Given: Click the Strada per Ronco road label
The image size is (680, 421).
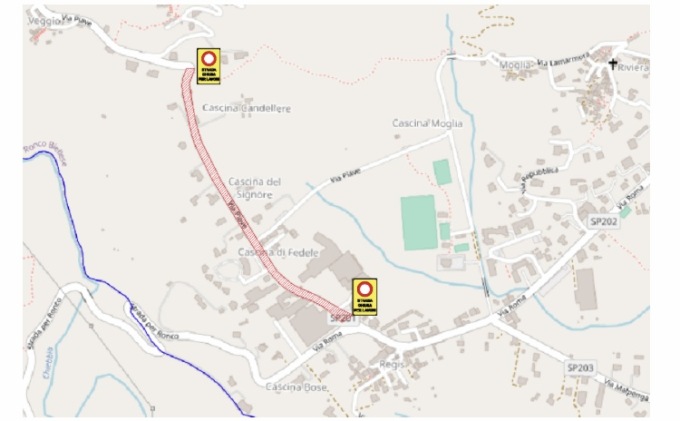Looking at the screenshot, I should (154, 321).
